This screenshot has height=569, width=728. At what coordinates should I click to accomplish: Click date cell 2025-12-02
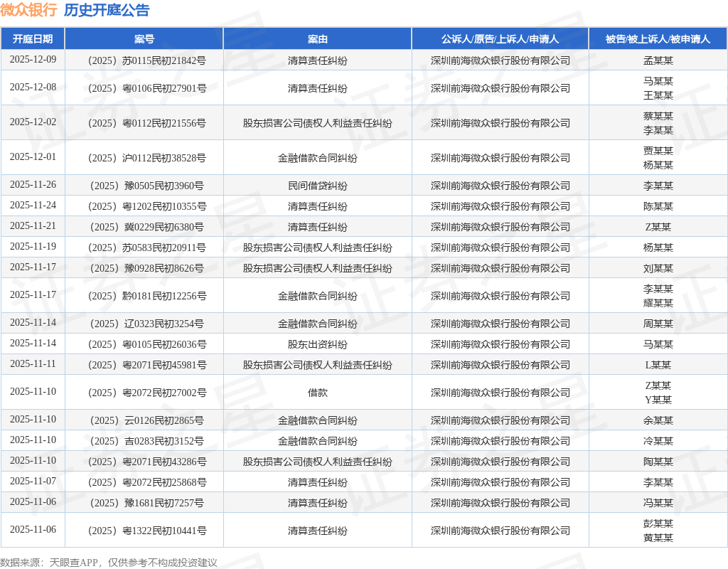tap(33, 122)
